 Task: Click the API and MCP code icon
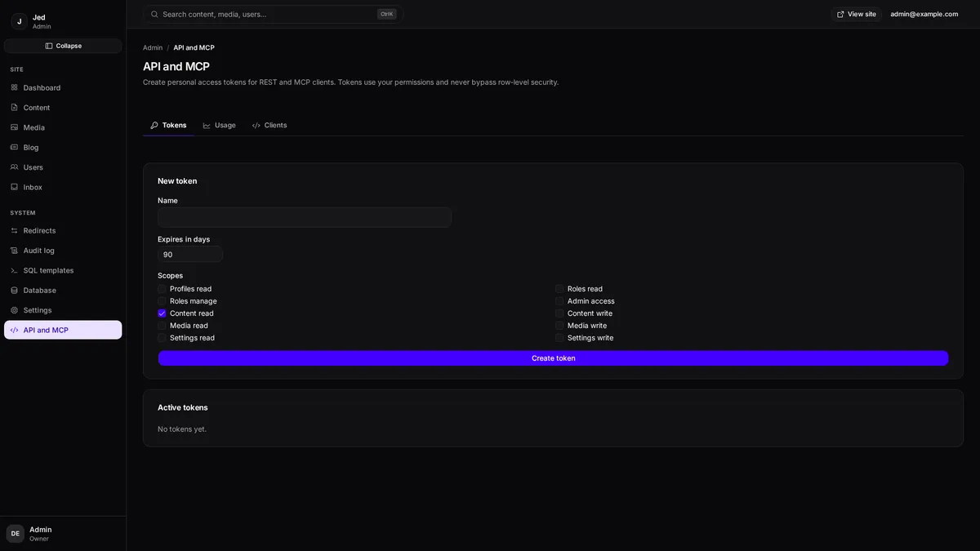click(x=14, y=330)
